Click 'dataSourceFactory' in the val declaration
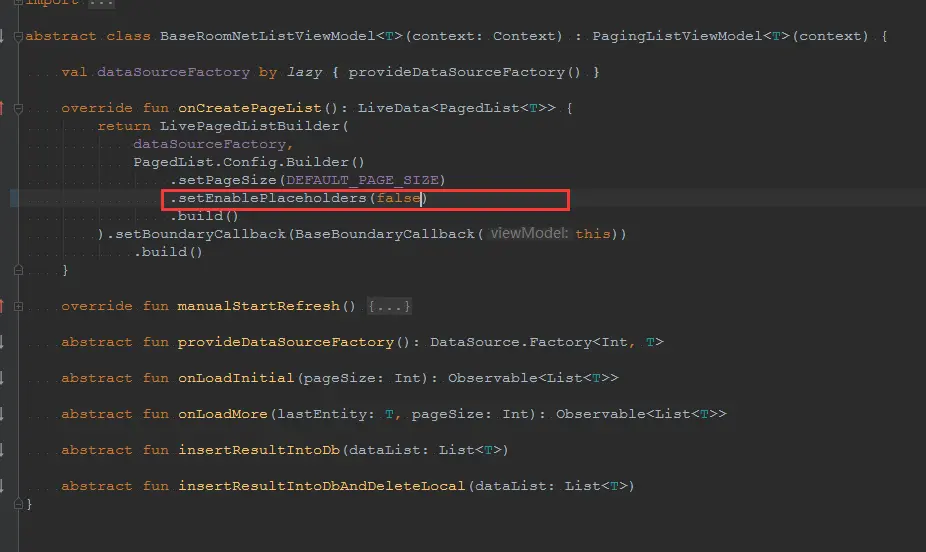Image resolution: width=926 pixels, height=552 pixels. (x=174, y=72)
